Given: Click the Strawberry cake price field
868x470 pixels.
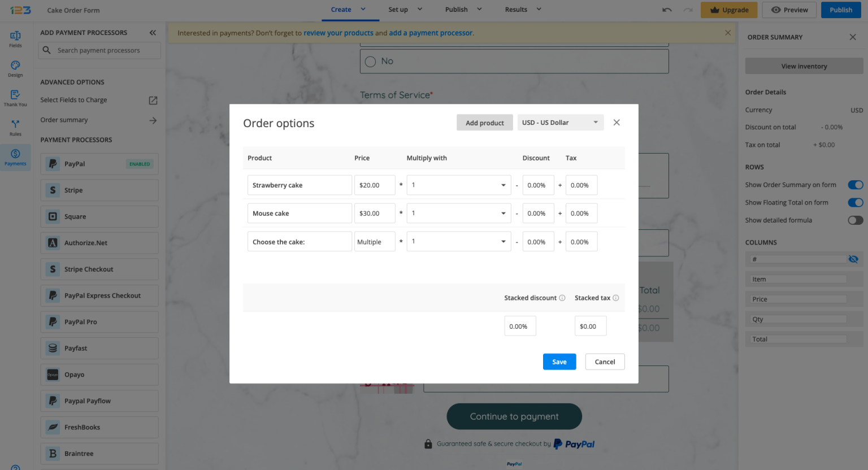Looking at the screenshot, I should point(375,185).
